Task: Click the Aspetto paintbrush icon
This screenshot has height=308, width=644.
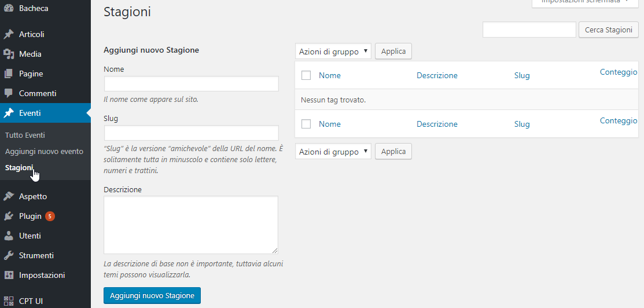Action: tap(9, 196)
